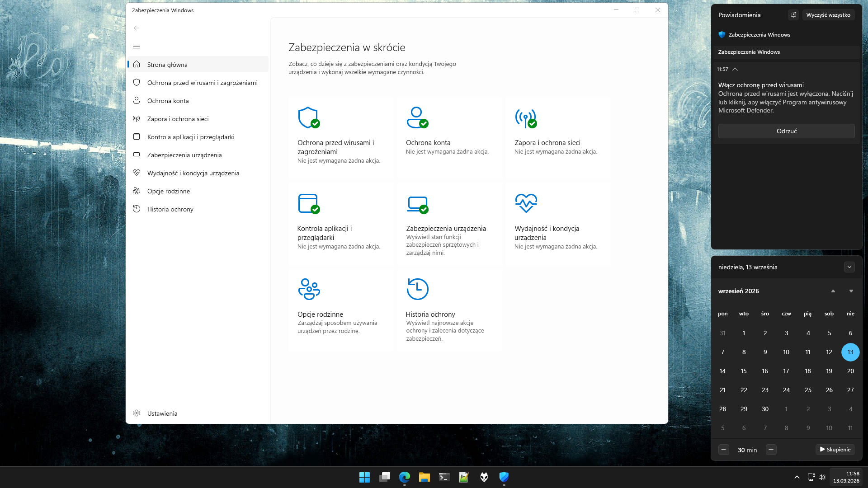Decrease focus time with minus button
This screenshot has height=488, width=868.
point(724,450)
